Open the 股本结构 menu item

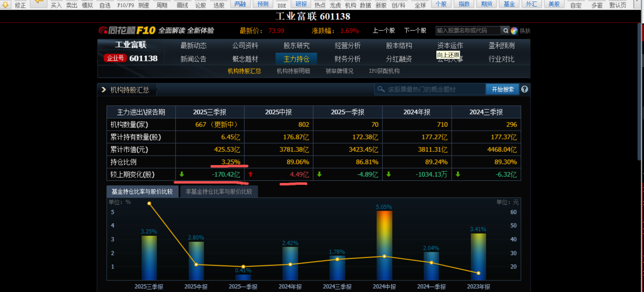pyautogui.click(x=399, y=46)
